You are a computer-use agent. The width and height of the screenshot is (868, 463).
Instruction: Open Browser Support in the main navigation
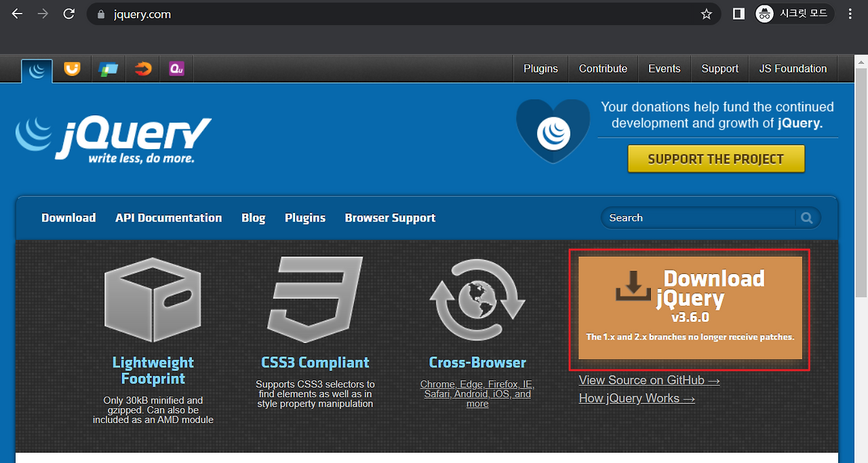pos(390,218)
